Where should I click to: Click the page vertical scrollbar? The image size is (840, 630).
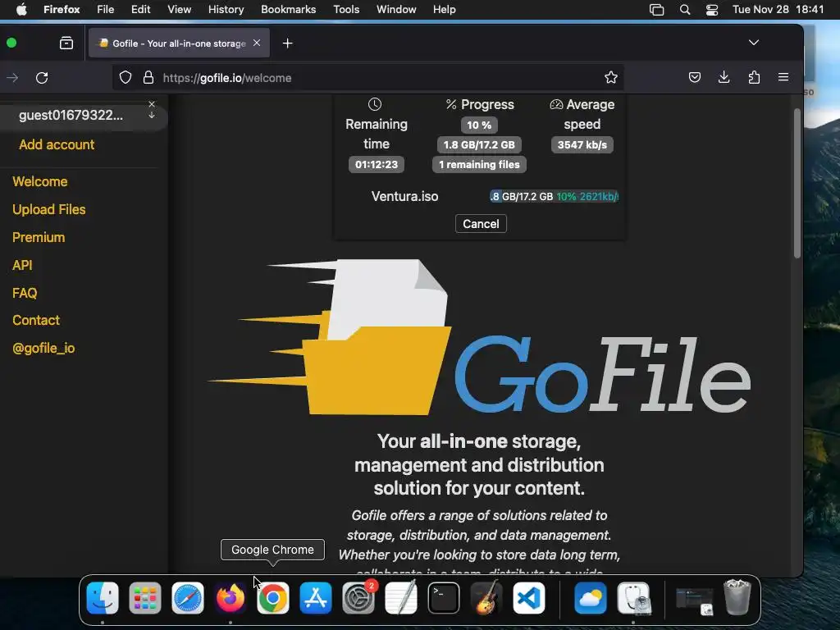(x=797, y=183)
